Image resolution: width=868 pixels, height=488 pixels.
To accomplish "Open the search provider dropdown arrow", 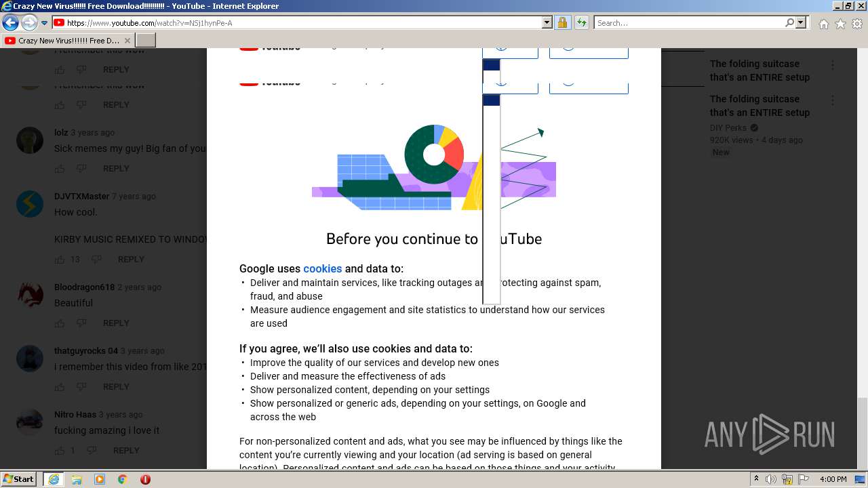I will click(x=801, y=22).
